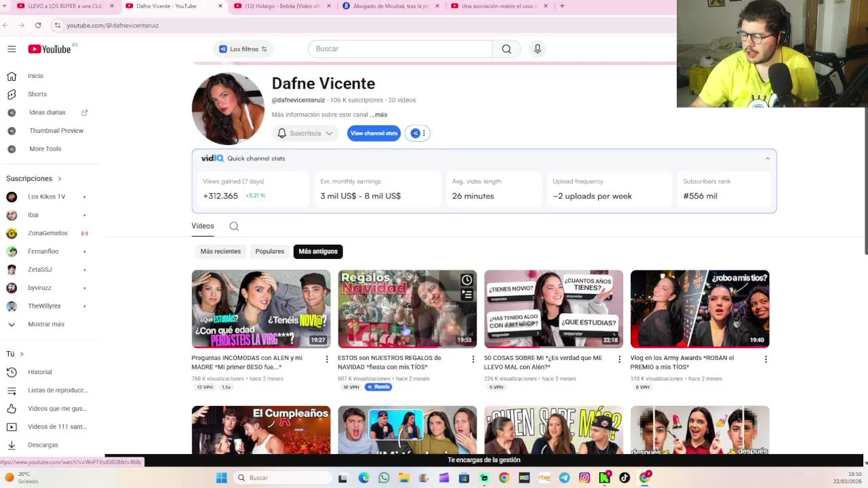Open Shorts in the sidebar
The width and height of the screenshot is (868, 488).
coord(37,94)
